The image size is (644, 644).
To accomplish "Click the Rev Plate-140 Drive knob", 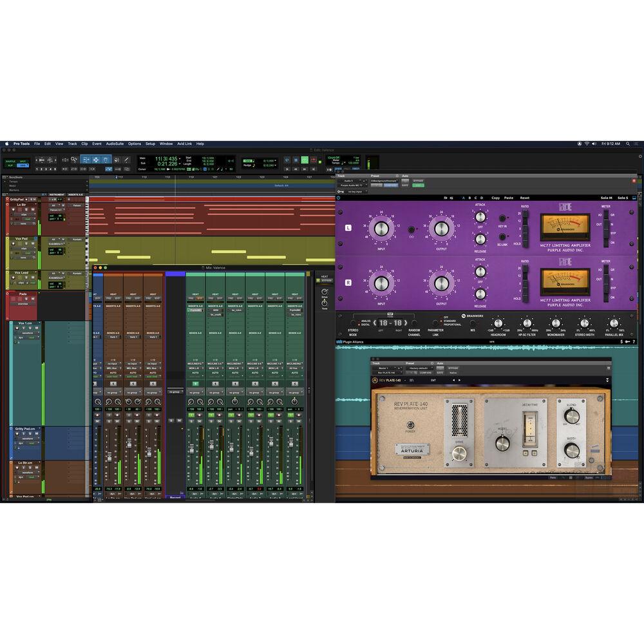I will pyautogui.click(x=459, y=453).
